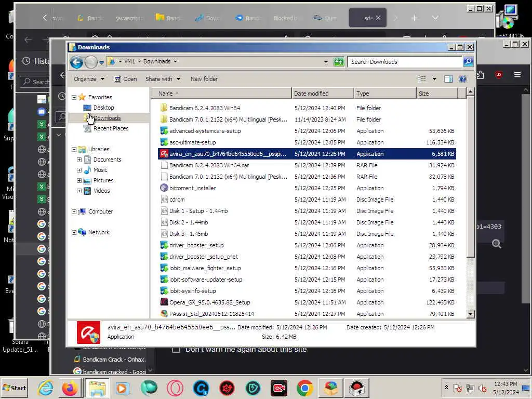
Task: Click the zoom magnifier icon in browser window
Action: [496, 244]
